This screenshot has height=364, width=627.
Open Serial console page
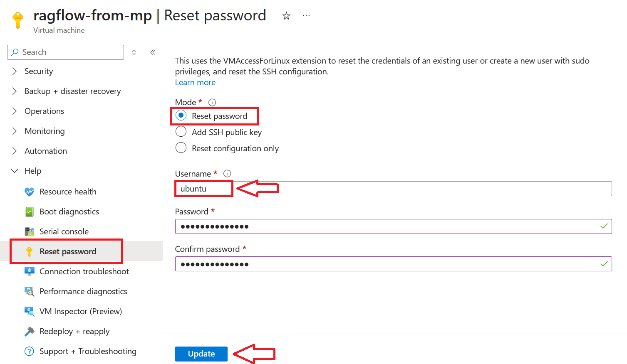point(64,231)
